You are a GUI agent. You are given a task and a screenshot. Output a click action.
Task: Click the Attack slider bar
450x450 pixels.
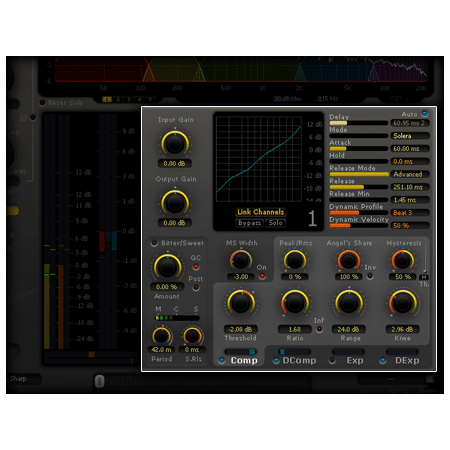click(359, 149)
